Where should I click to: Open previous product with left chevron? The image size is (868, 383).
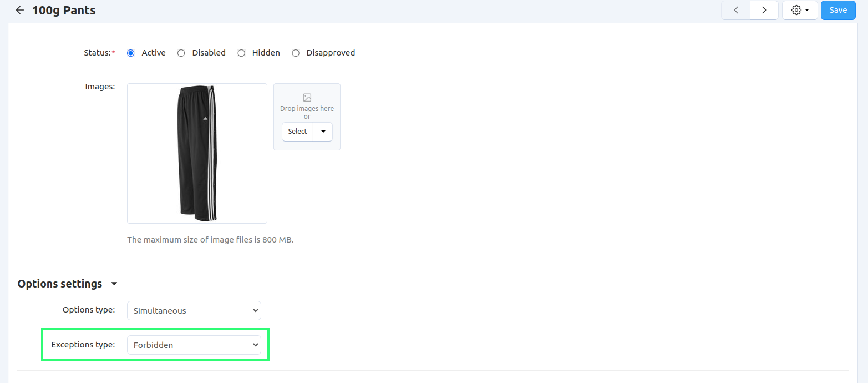[x=736, y=10]
